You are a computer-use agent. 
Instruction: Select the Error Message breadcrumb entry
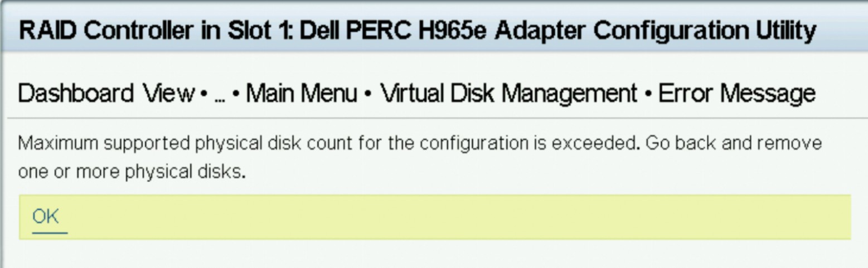tap(736, 94)
